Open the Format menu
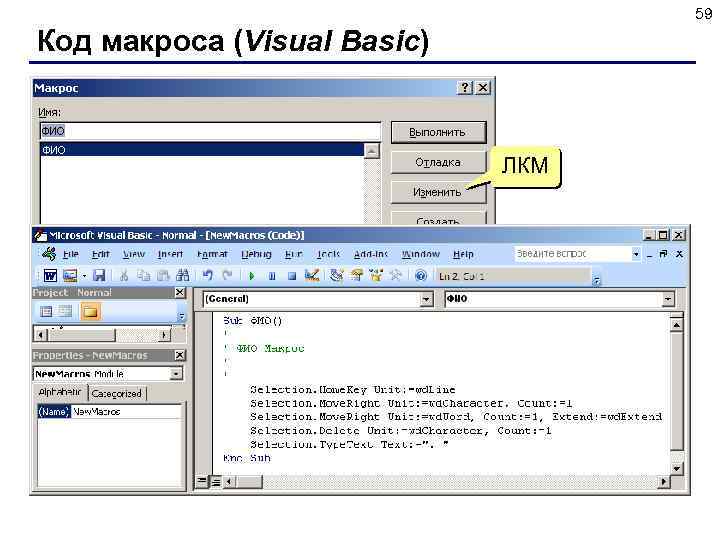The width and height of the screenshot is (720, 540). 212,254
